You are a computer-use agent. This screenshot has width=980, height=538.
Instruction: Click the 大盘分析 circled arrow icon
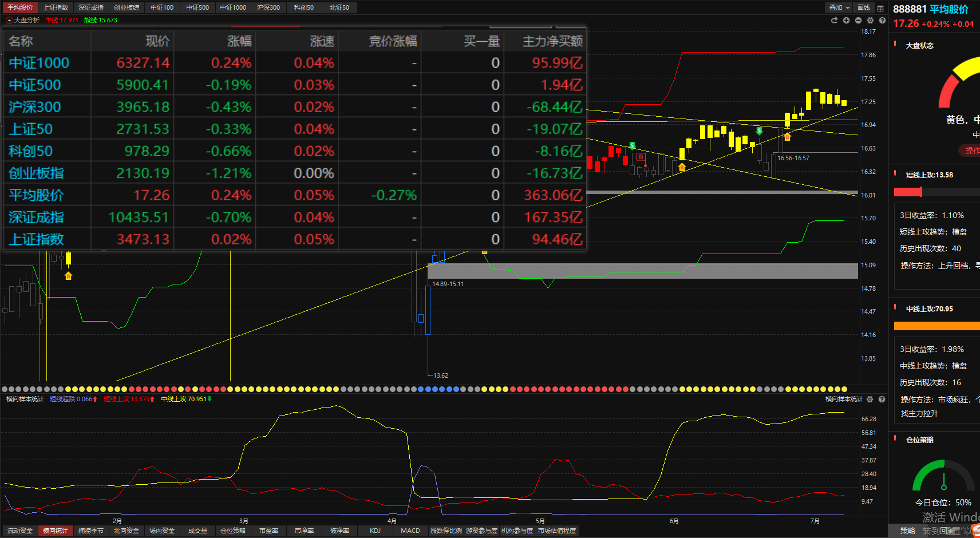click(x=9, y=20)
